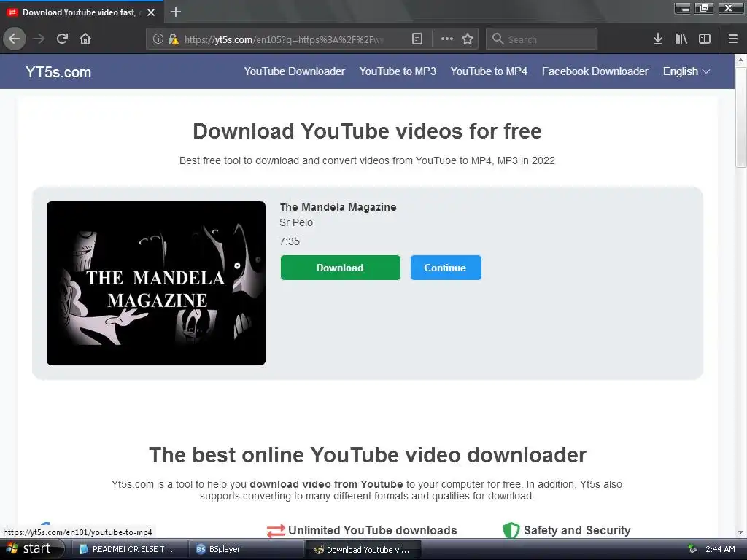Open the Windows start button
The width and height of the screenshot is (747, 560).
click(31, 549)
